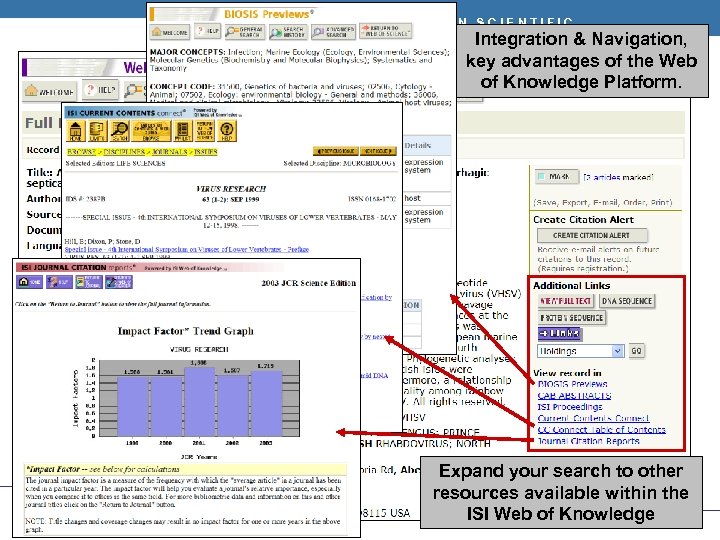This screenshot has height=540, width=720.
Task: Open CAB ABSTRACTS record link
Action: (x=574, y=395)
